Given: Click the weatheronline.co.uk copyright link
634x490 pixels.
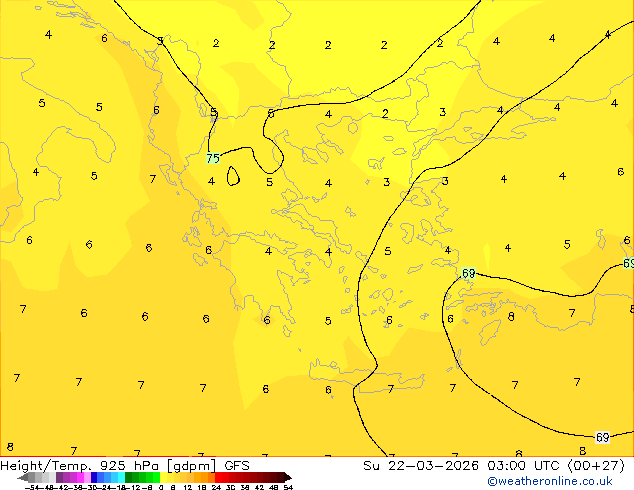Looking at the screenshot, I should pos(549,481).
